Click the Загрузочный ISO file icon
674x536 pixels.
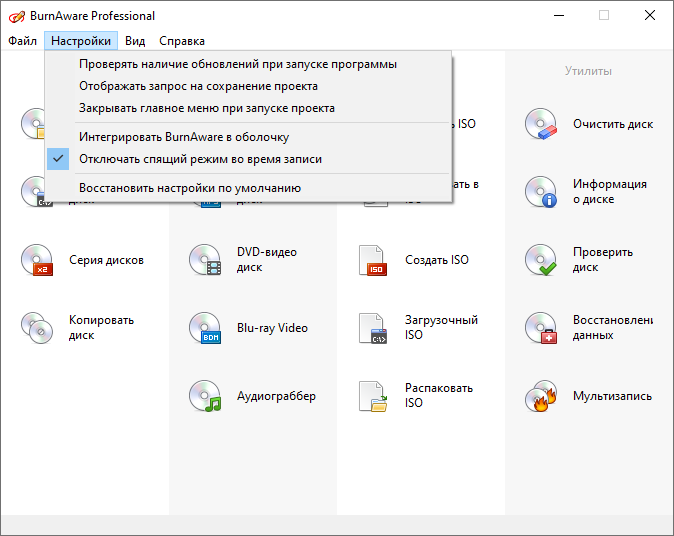click(373, 328)
